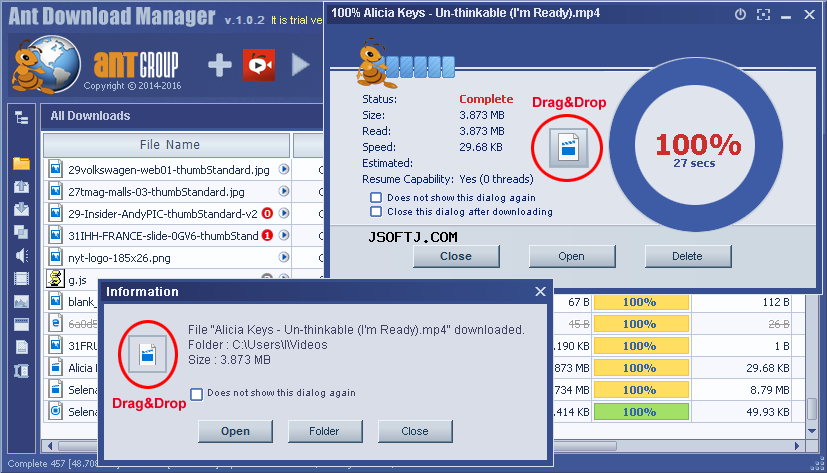
Task: Enable 'Does not show this dialog again' in download dialog
Action: point(376,197)
